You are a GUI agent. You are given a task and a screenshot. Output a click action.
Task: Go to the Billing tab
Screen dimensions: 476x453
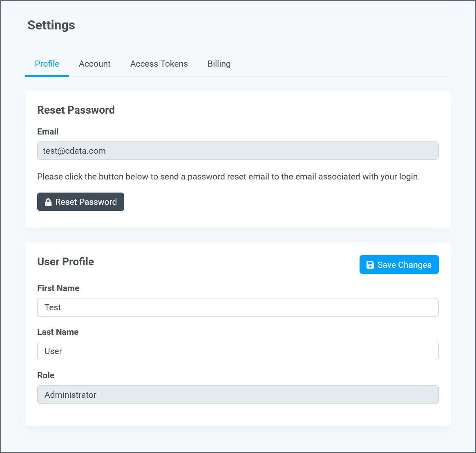point(219,64)
